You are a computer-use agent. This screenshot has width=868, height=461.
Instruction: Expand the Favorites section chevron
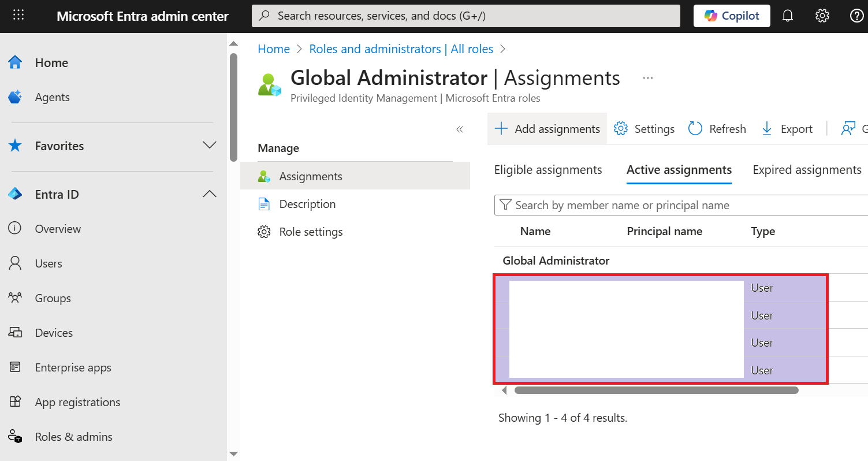(x=210, y=145)
